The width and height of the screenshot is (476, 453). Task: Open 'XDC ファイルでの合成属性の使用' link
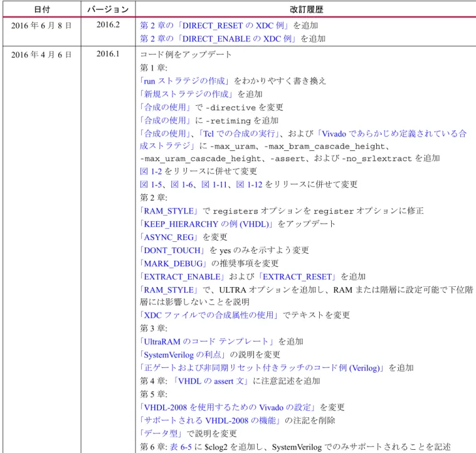coord(209,315)
